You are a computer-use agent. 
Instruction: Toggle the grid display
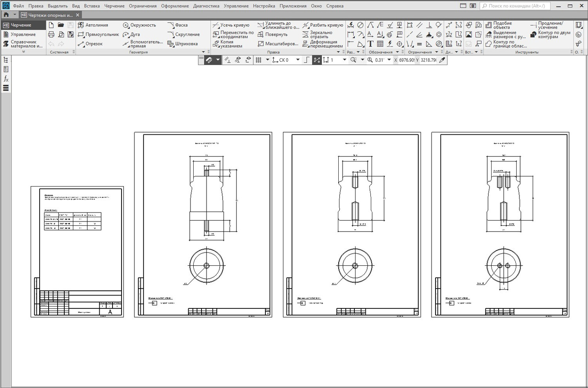258,60
